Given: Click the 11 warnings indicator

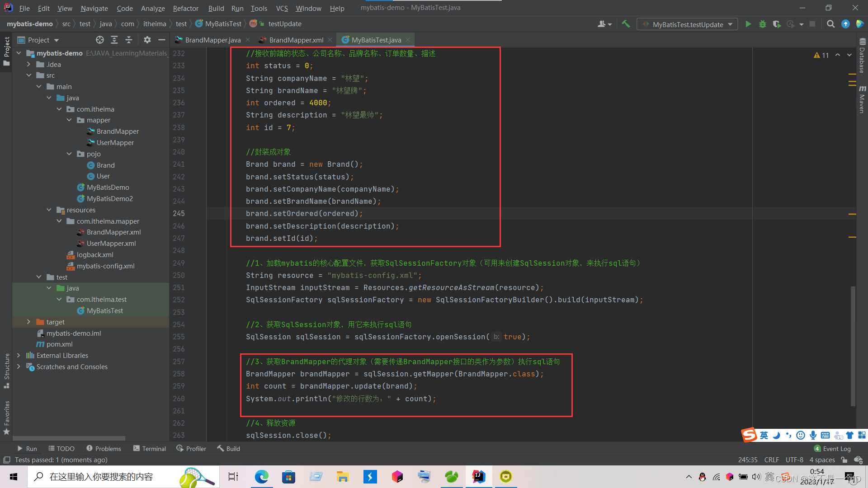Looking at the screenshot, I should click(x=821, y=55).
